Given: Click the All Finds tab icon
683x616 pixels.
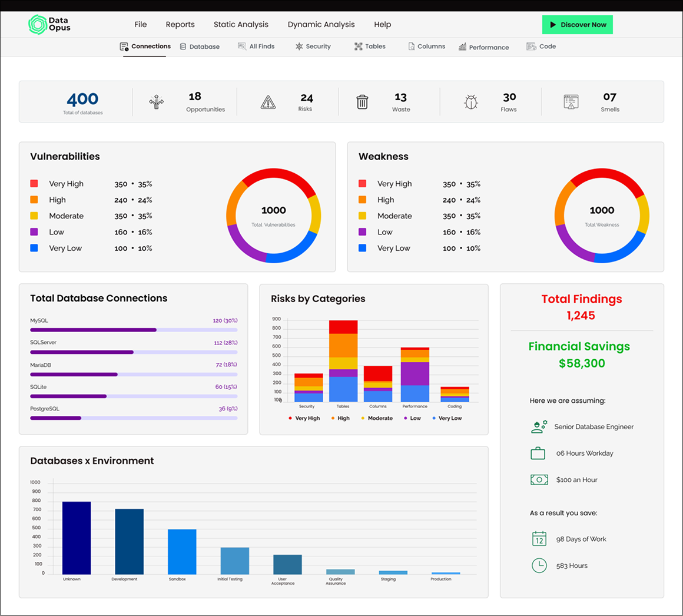Looking at the screenshot, I should click(x=242, y=46).
